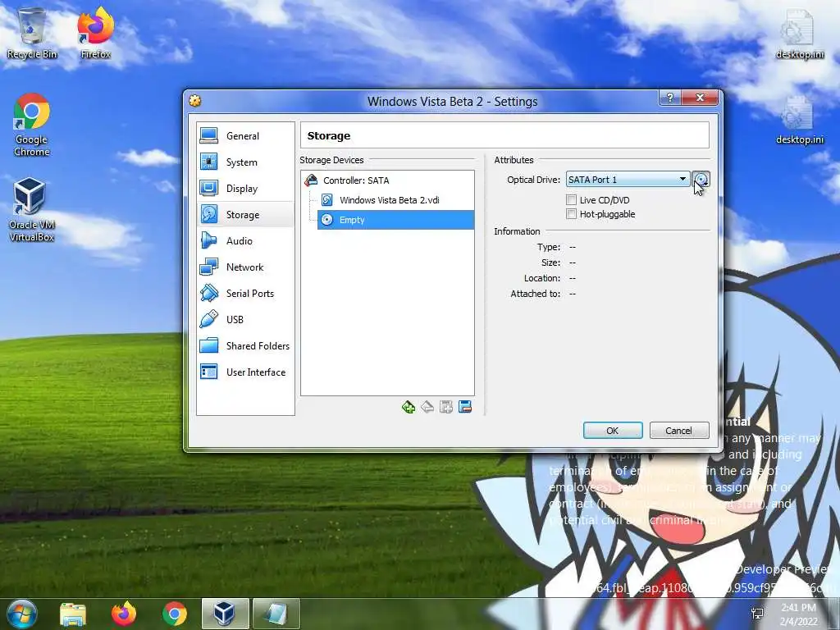Screen dimensions: 840x630
Task: Click the System chip icon
Action: (x=209, y=162)
